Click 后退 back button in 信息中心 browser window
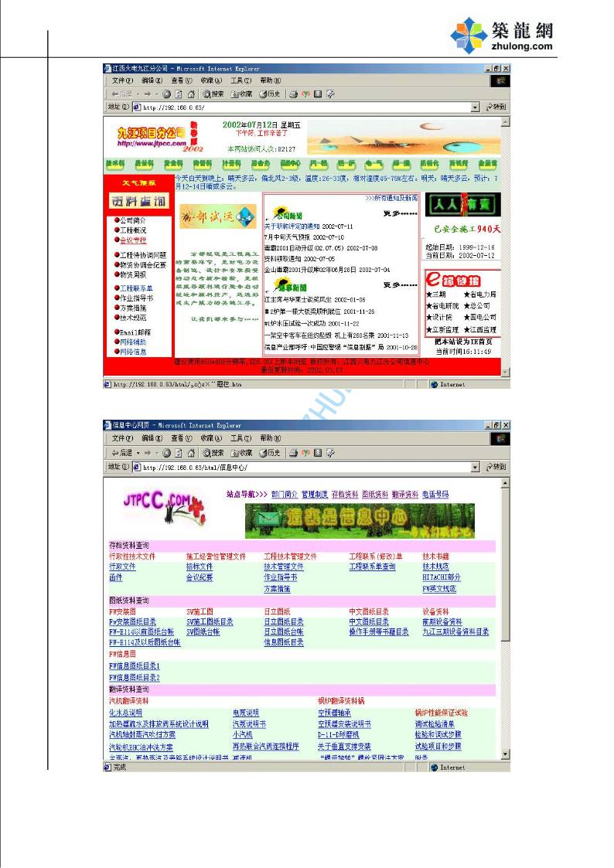 [122, 453]
